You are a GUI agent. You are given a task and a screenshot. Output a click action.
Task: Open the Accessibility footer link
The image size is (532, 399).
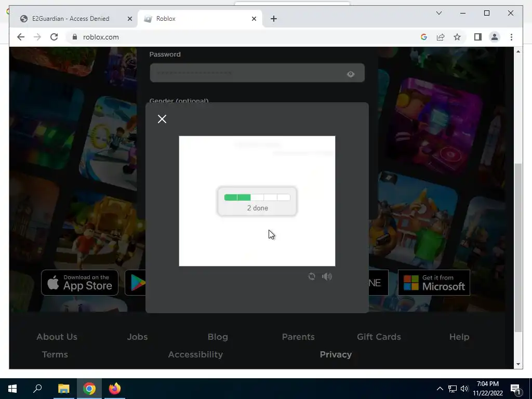click(195, 354)
